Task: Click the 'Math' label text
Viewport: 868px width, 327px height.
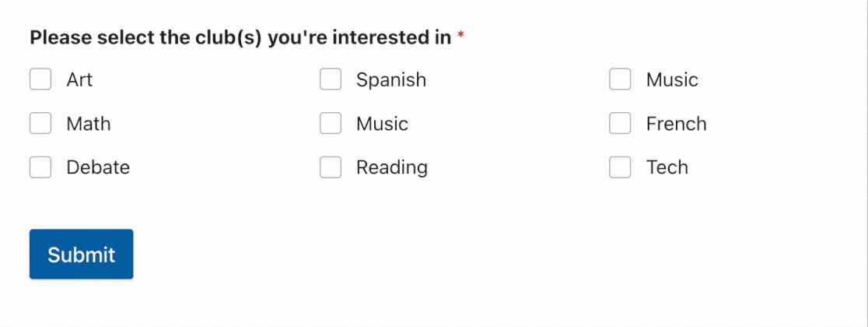Action: click(89, 124)
